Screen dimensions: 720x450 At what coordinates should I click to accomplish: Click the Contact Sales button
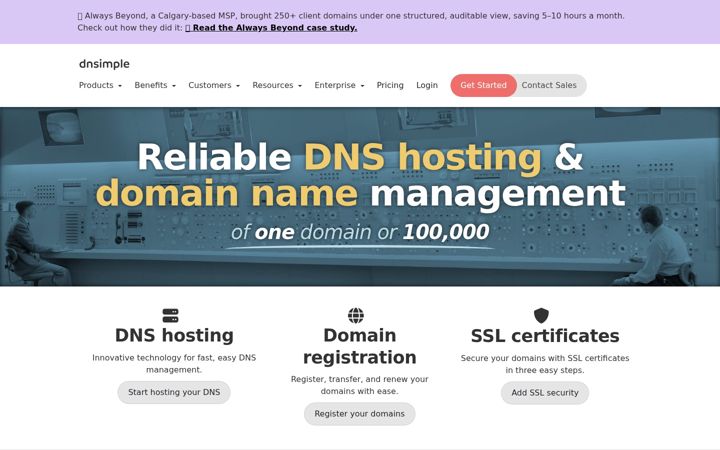pyautogui.click(x=549, y=85)
